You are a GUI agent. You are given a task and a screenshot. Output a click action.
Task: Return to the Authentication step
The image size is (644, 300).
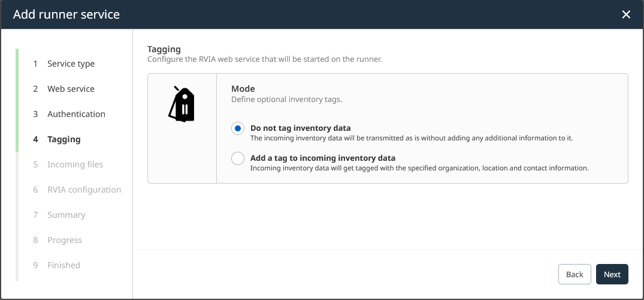click(76, 114)
